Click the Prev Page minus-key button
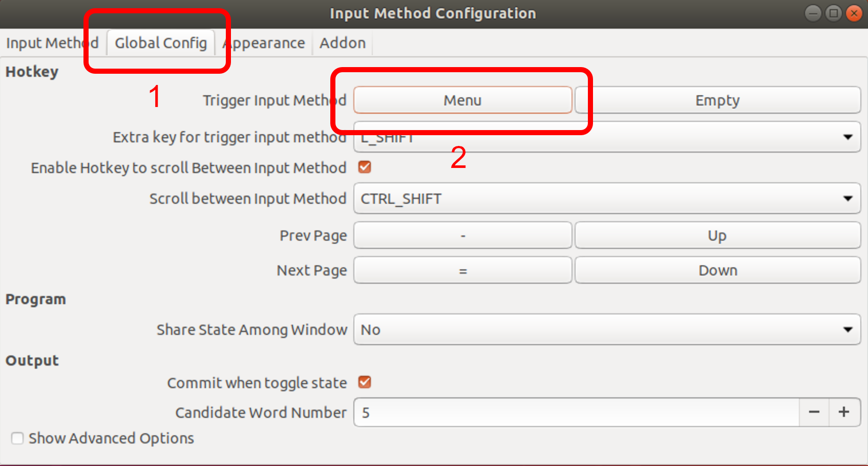868x466 pixels. [x=462, y=235]
